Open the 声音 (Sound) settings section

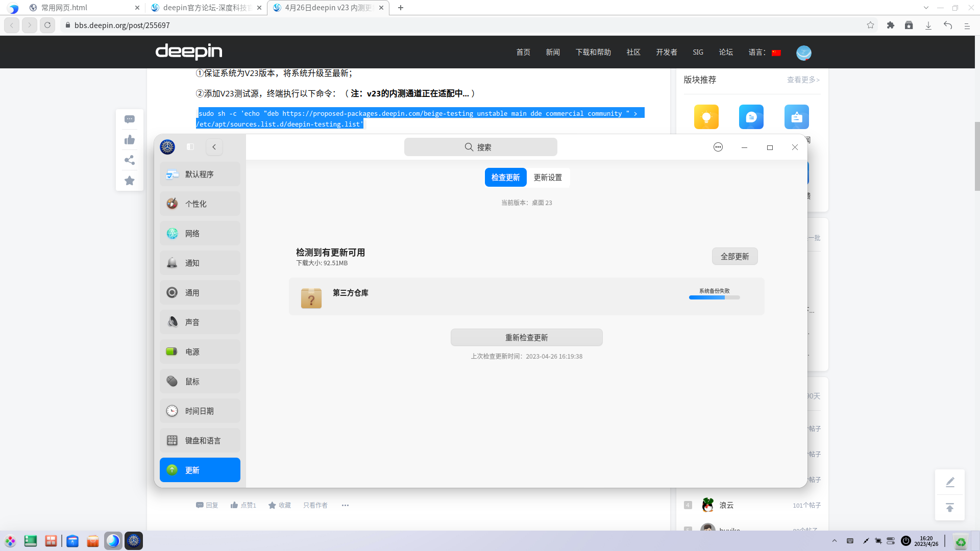(x=200, y=321)
